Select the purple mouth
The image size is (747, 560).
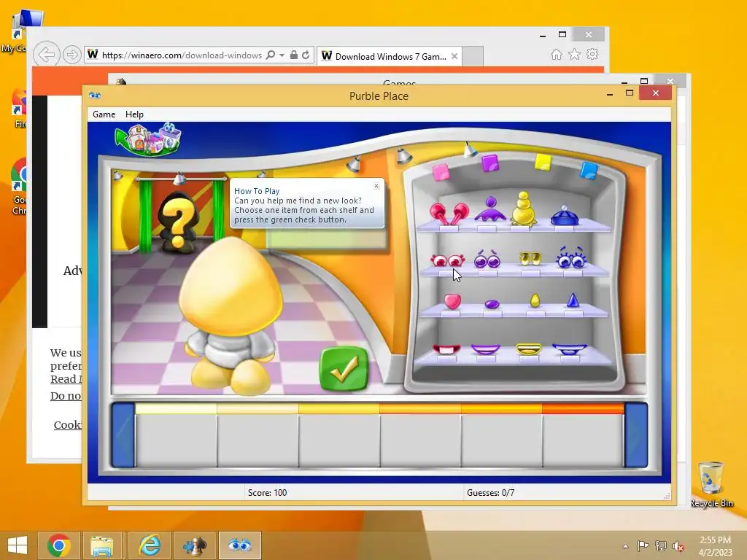(485, 349)
